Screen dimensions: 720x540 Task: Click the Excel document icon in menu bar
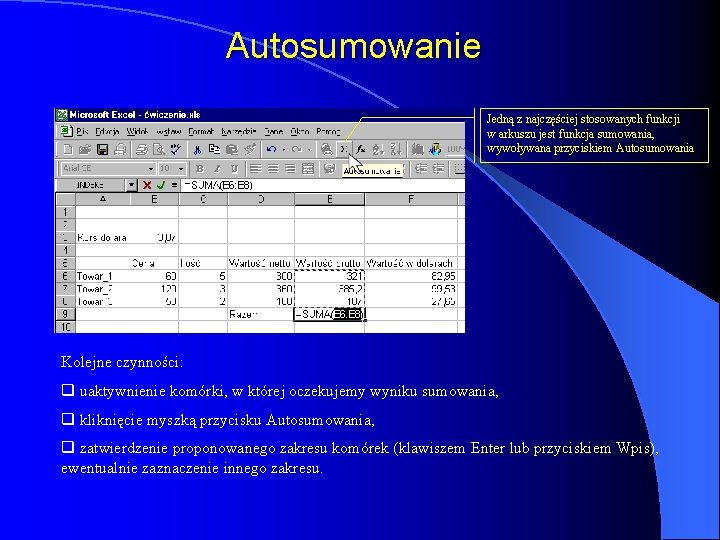click(x=67, y=131)
